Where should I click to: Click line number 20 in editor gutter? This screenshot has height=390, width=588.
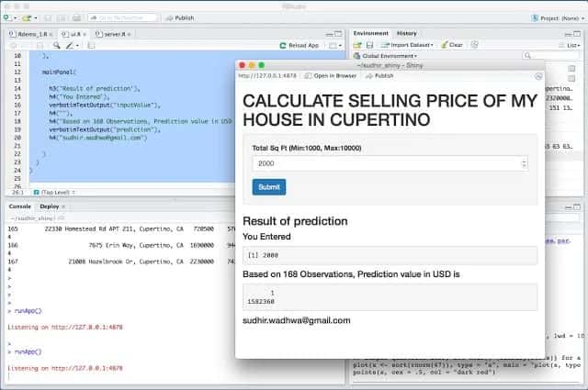pyautogui.click(x=17, y=138)
